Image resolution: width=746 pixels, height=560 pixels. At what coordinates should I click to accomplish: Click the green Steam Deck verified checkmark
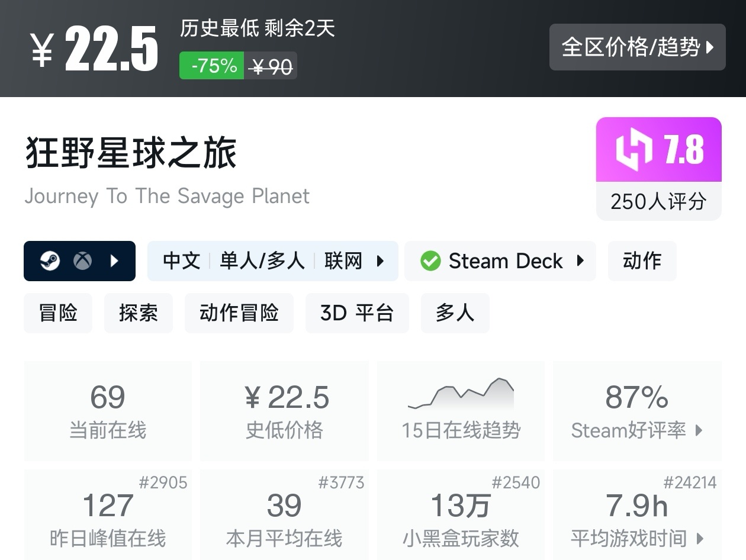tap(430, 261)
